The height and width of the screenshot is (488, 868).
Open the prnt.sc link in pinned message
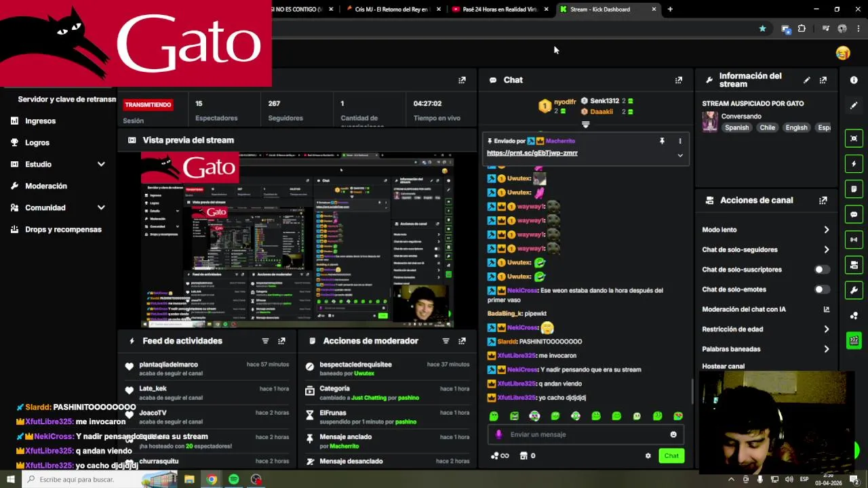click(532, 153)
